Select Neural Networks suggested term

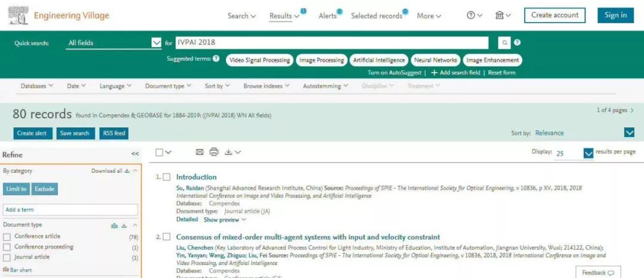[x=435, y=60]
